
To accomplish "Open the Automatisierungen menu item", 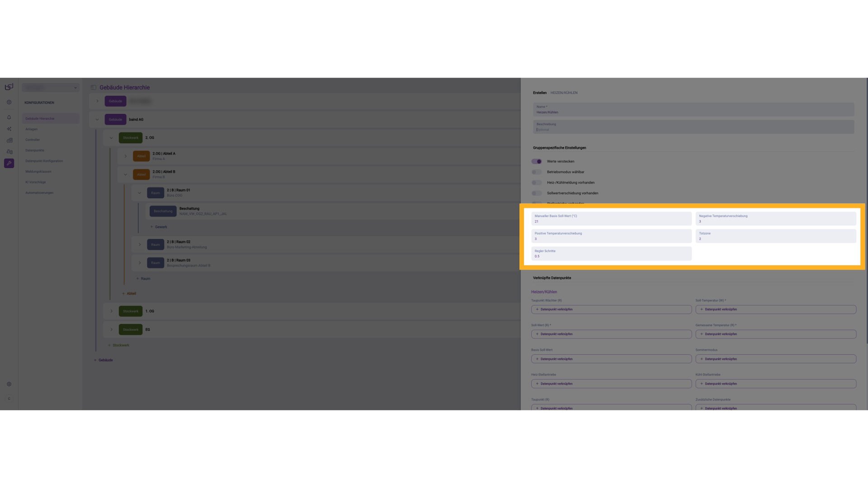I will pyautogui.click(x=39, y=193).
